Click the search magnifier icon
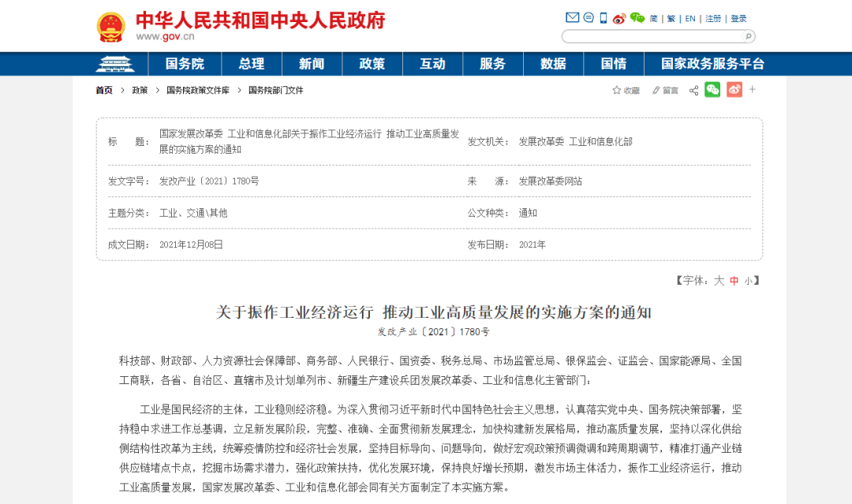The width and height of the screenshot is (852, 504). click(x=746, y=36)
